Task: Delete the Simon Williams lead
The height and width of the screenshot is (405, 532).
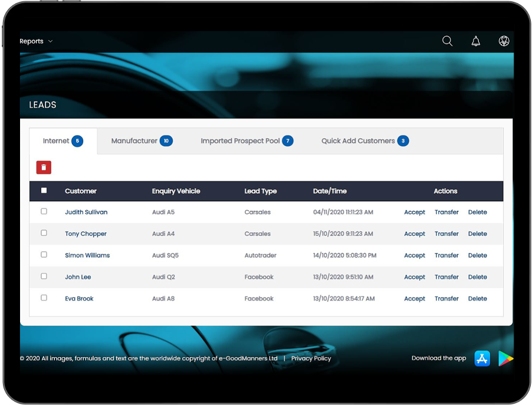Action: 477,256
